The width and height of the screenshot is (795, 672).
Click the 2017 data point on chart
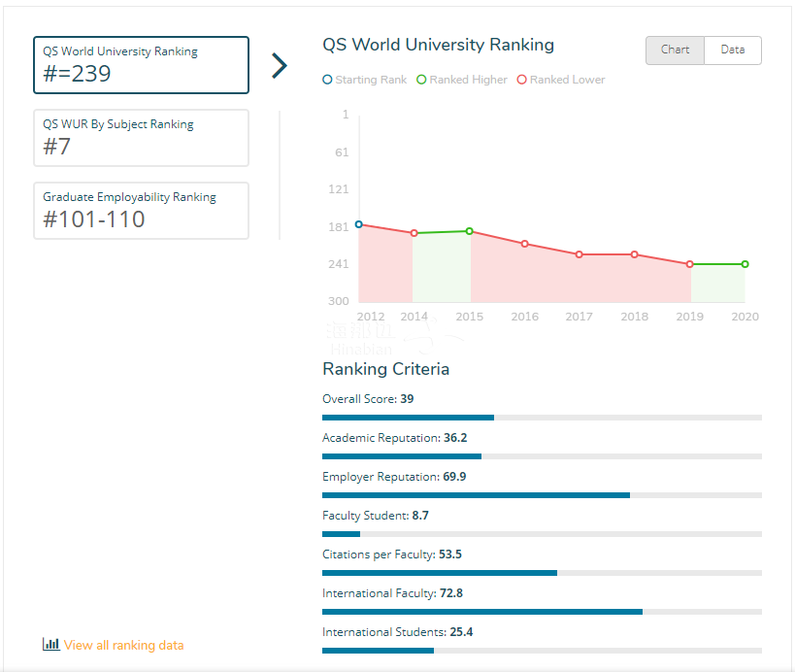click(x=579, y=254)
